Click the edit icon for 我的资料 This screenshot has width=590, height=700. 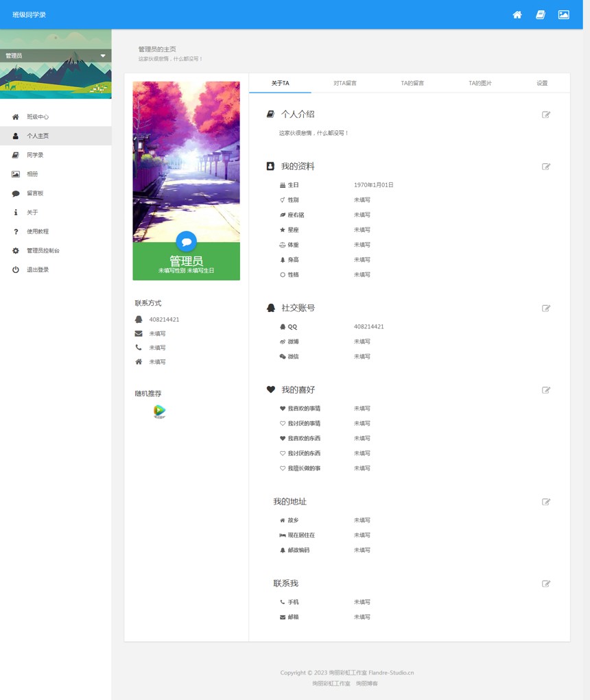point(546,167)
